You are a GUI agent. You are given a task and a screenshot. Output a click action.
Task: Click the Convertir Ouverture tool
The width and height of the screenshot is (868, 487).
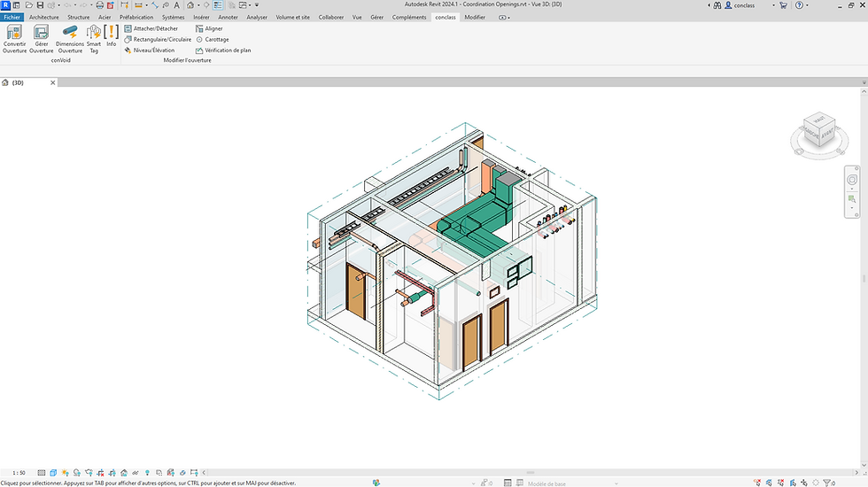pyautogui.click(x=14, y=39)
